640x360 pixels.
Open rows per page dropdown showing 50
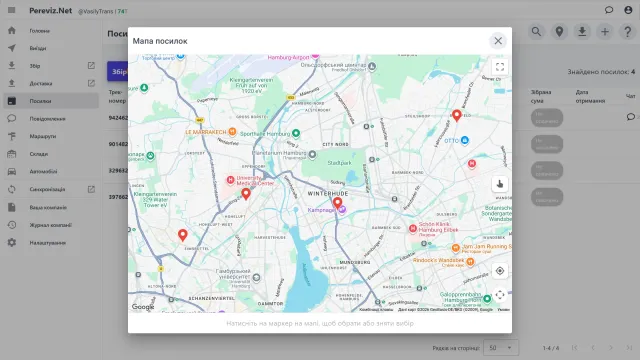[x=501, y=348]
